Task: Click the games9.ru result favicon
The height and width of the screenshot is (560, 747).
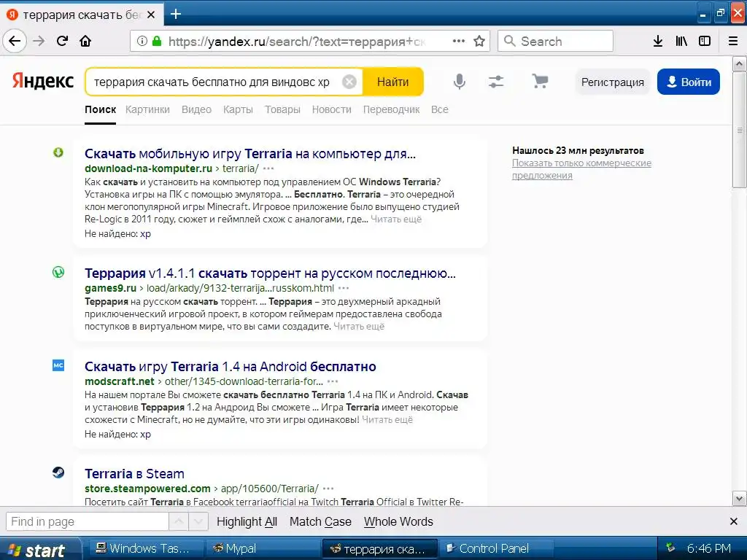Action: (58, 272)
